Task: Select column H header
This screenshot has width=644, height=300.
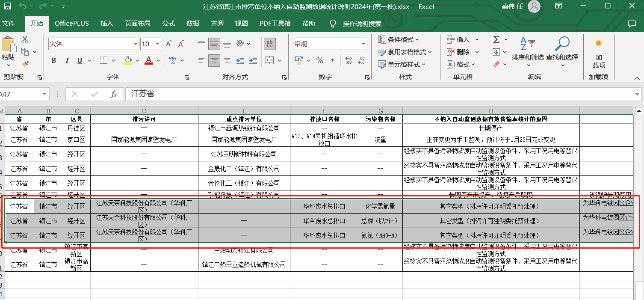Action: pos(491,111)
